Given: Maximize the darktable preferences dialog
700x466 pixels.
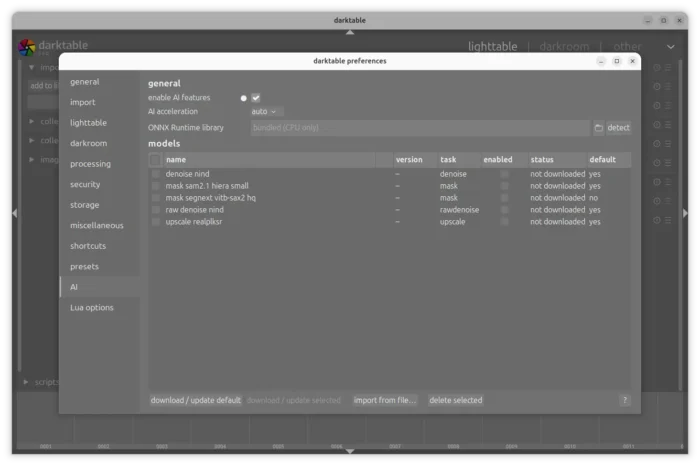Looking at the screenshot, I should point(617,61).
